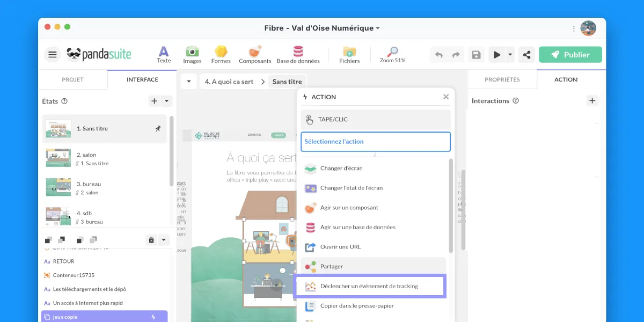Open the Fichiers folder icon
This screenshot has height=322, width=644.
click(349, 54)
